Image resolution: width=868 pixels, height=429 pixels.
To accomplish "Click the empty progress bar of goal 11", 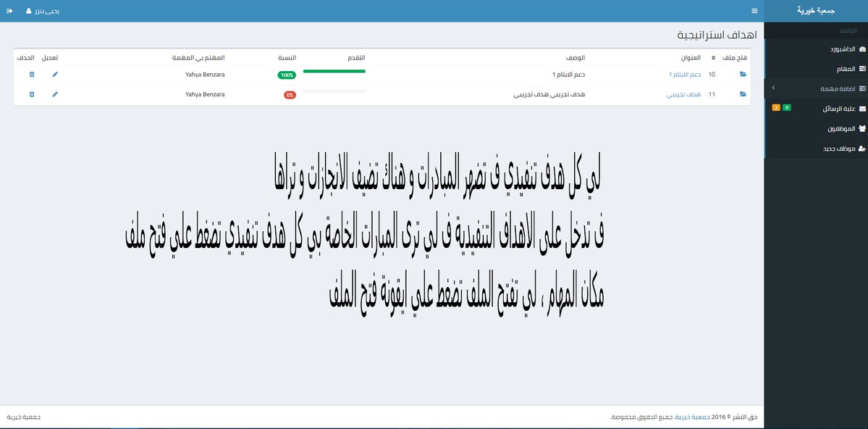I will 334,91.
